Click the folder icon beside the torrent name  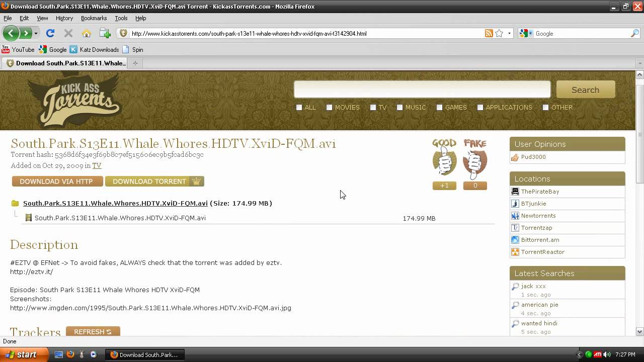point(15,204)
